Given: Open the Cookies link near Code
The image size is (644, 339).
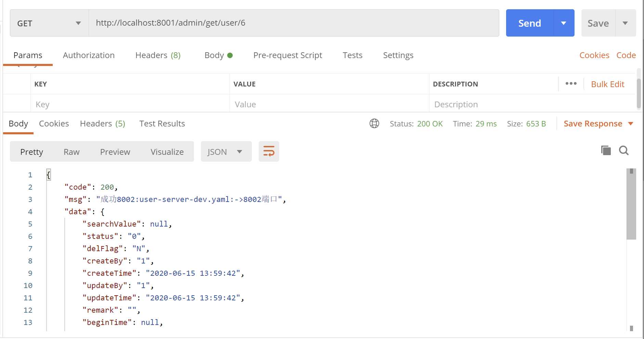Looking at the screenshot, I should pos(594,55).
